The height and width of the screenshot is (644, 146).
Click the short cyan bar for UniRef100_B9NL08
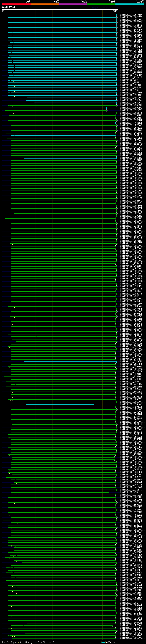(x=60, y=404)
